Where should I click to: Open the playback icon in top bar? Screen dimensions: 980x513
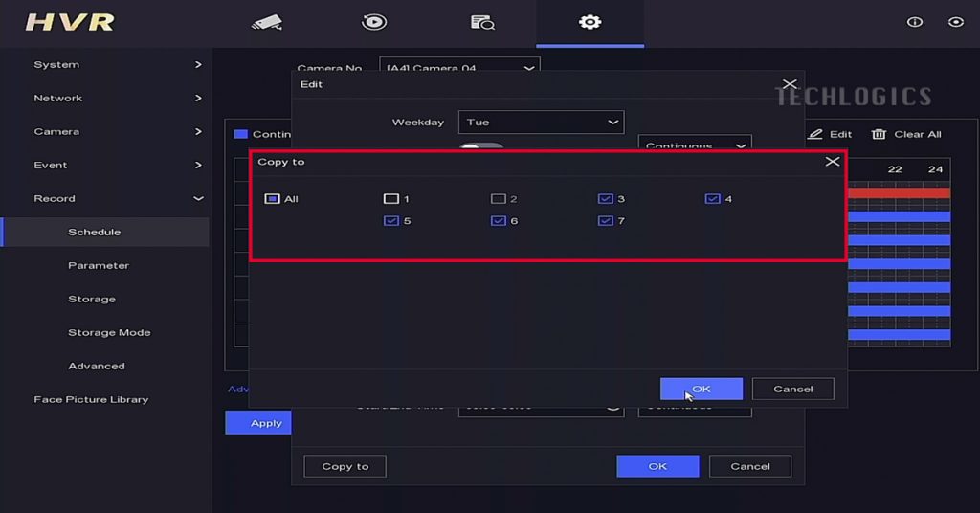pyautogui.click(x=374, y=22)
